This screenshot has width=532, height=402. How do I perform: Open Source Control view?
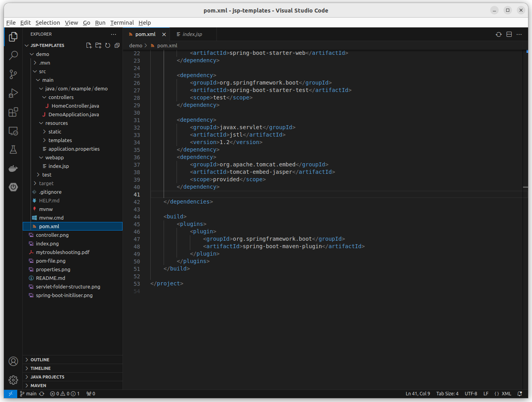[13, 74]
